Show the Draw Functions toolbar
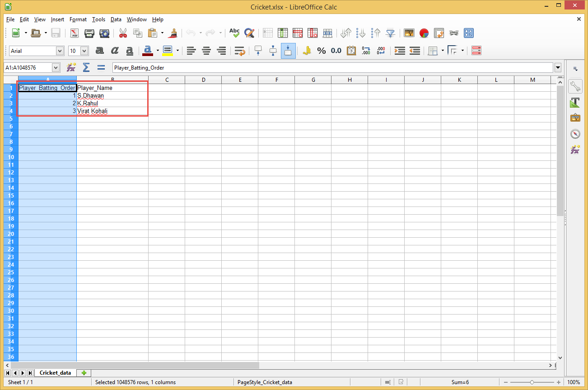The height and width of the screenshot is (390, 588). point(469,33)
